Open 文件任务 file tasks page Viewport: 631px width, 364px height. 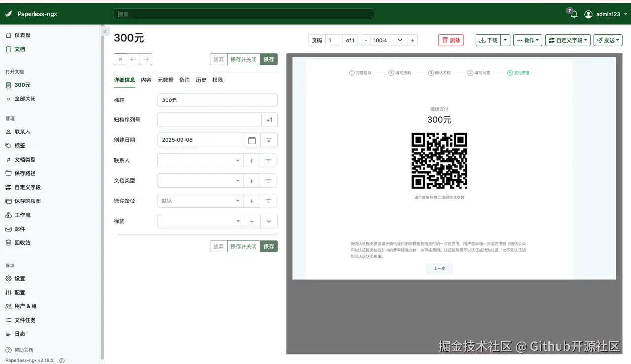[21, 320]
